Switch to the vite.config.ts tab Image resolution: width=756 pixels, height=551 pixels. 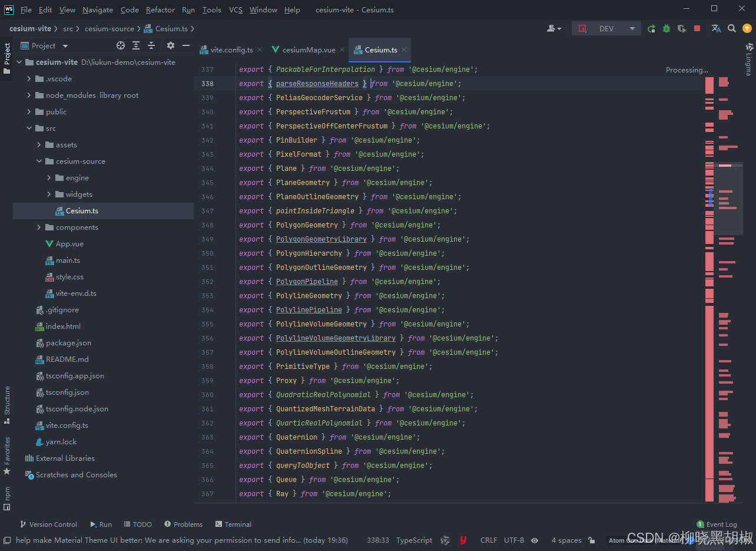tap(232, 50)
